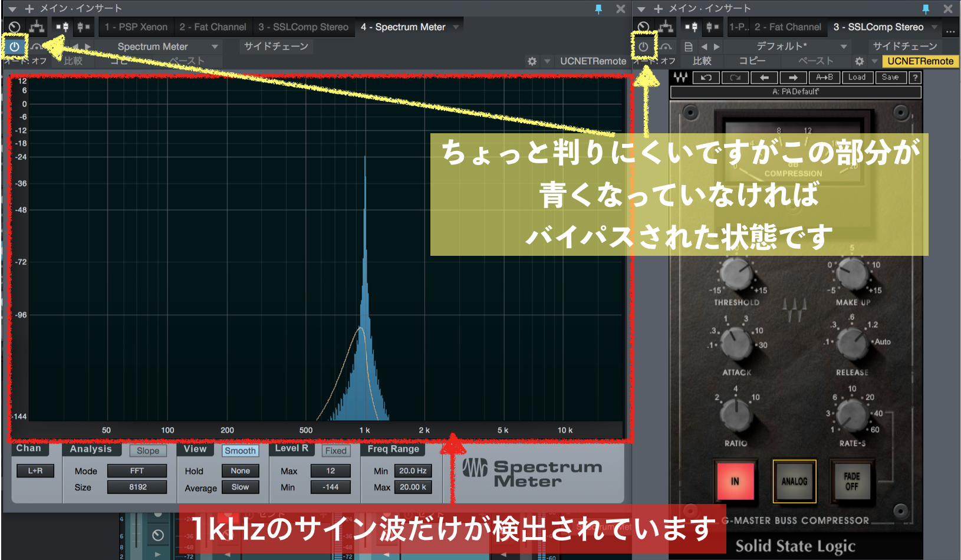Switch to 3 - SSLComp Stereo tab, left window
This screenshot has width=961, height=560.
(304, 27)
